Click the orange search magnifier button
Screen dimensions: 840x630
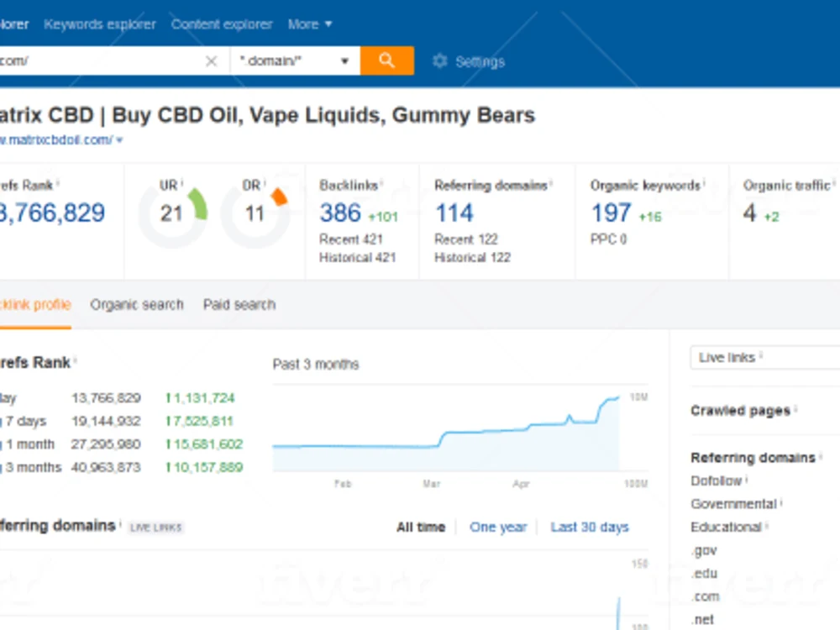coord(386,60)
